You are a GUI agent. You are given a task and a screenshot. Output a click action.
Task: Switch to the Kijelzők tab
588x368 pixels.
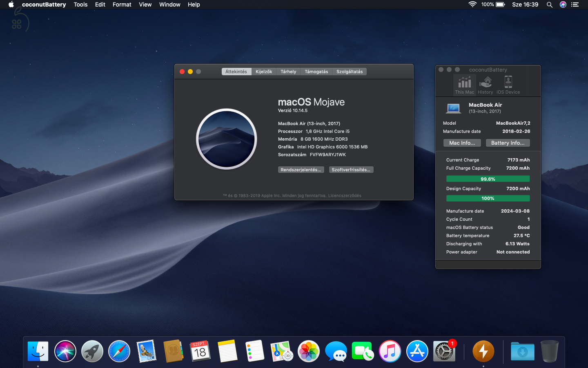(x=264, y=72)
